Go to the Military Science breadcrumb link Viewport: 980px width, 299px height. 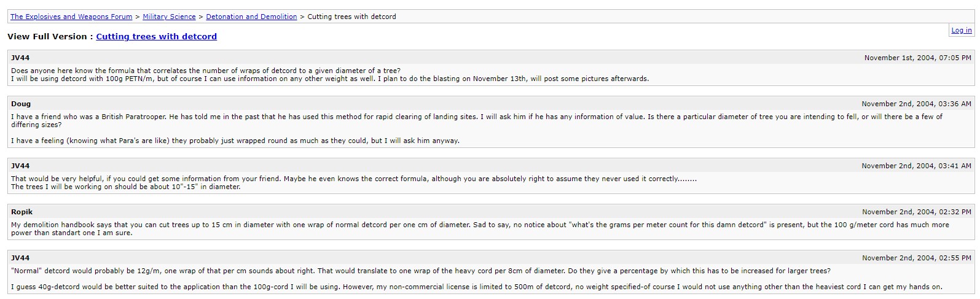(x=169, y=17)
